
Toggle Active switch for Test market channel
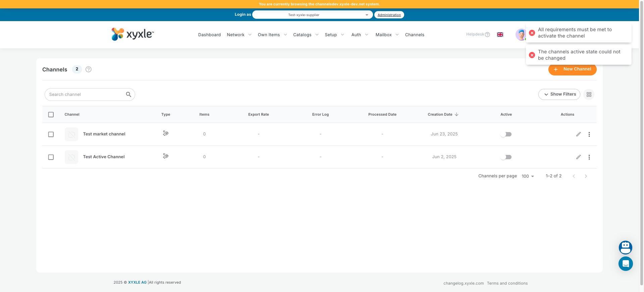point(506,134)
